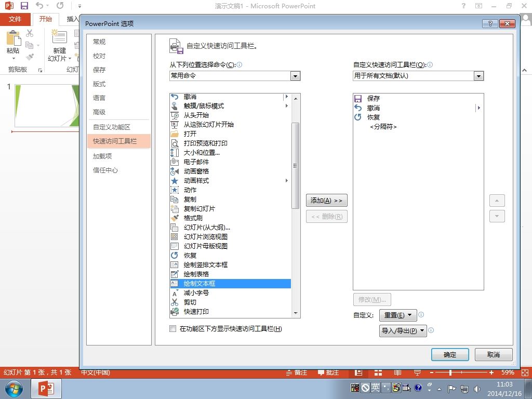Select <分隔符> item in toolbar list
532x399 pixels.
(383, 127)
